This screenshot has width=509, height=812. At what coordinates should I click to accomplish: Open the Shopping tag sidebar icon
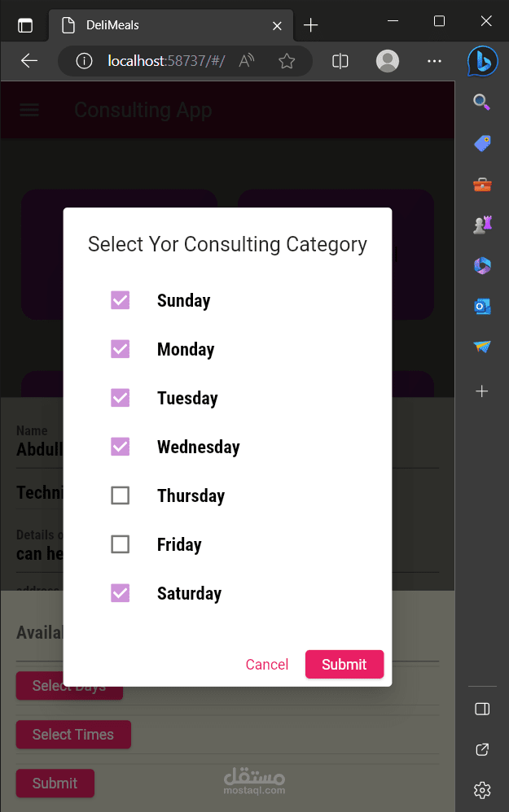(482, 143)
